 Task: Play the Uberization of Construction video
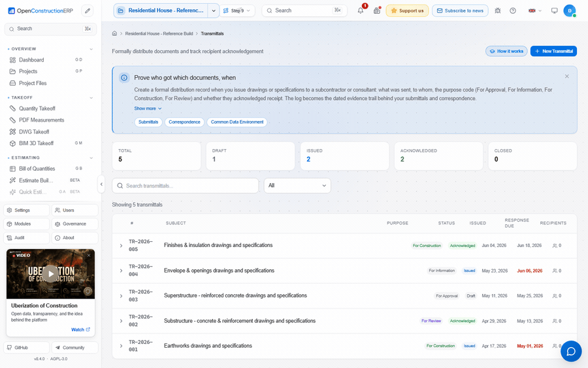50,274
